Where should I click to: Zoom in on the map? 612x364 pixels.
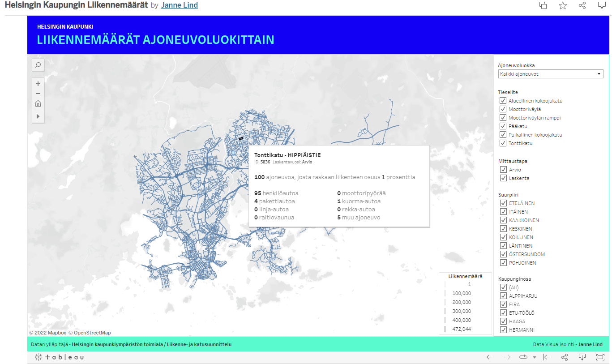[38, 84]
